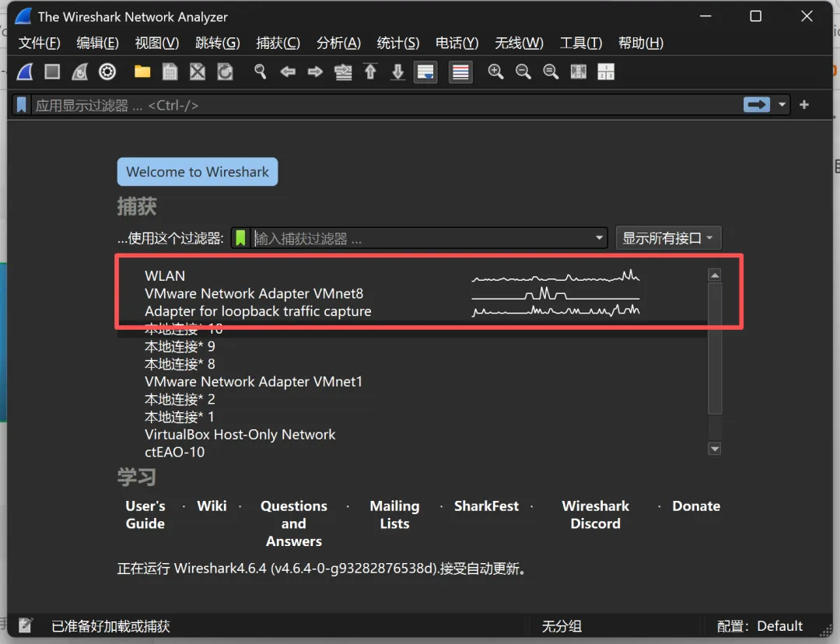Click the capture filter green bookmark
This screenshot has height=644, width=840.
point(240,238)
